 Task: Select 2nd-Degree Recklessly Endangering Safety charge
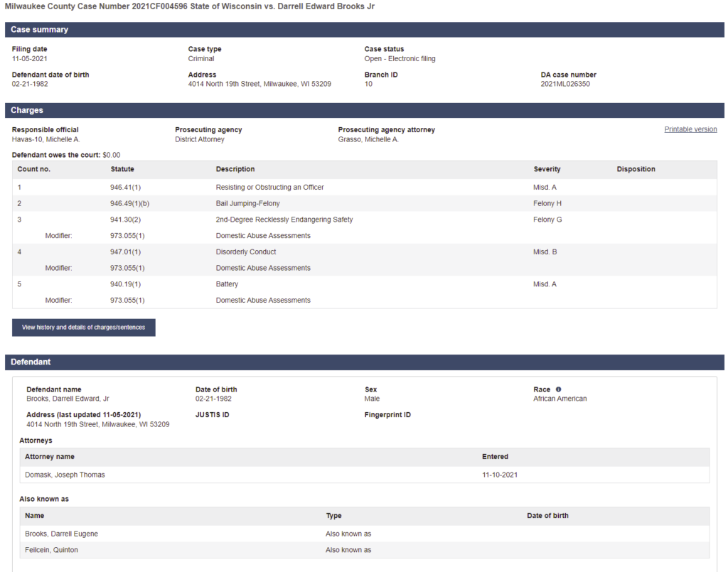pos(284,220)
